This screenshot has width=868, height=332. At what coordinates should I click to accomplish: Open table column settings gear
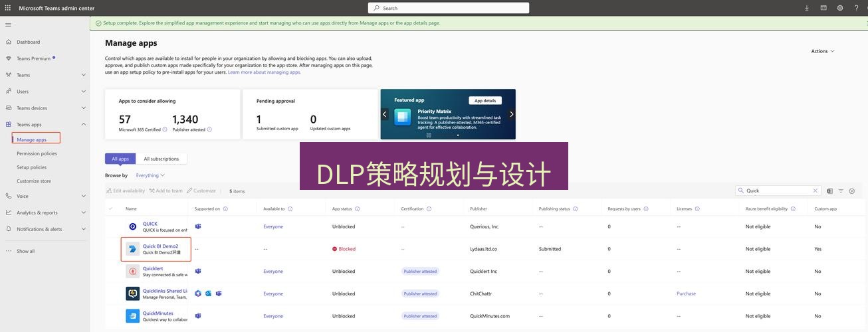click(852, 191)
